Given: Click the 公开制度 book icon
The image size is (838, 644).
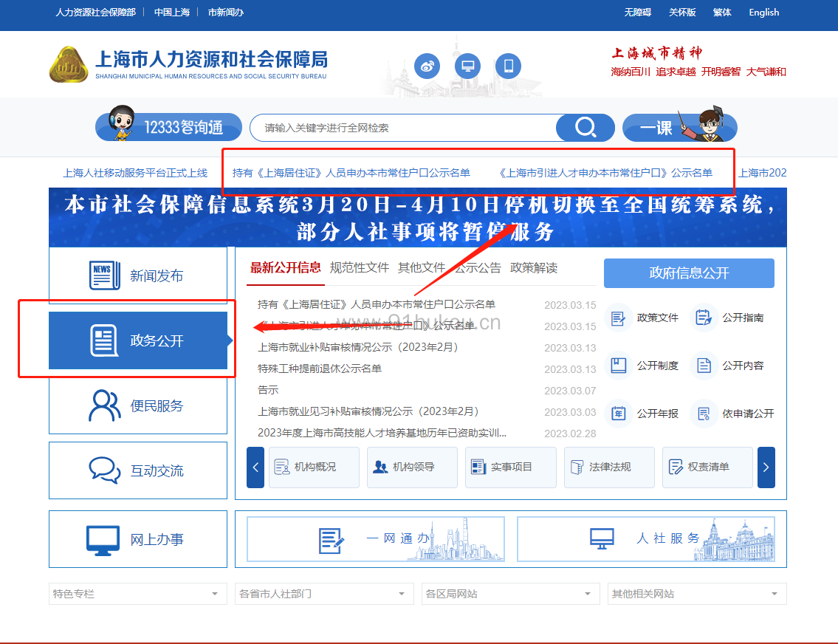Looking at the screenshot, I should (618, 366).
